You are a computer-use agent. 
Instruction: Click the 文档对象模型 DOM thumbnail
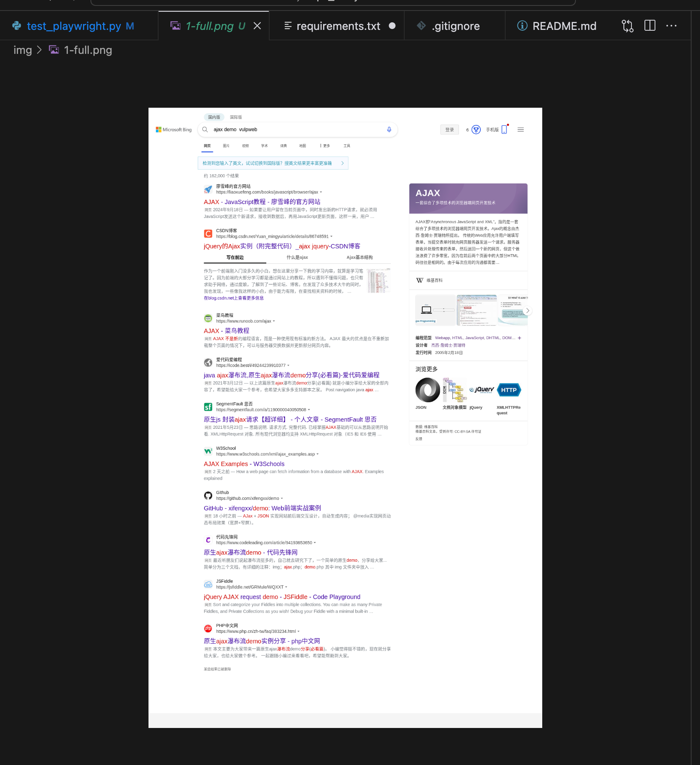(x=455, y=390)
